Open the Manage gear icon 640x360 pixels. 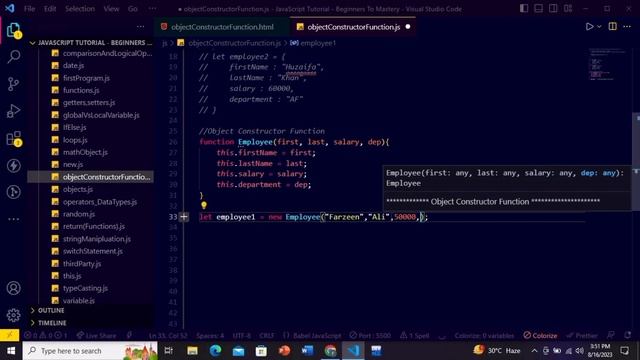point(13,315)
